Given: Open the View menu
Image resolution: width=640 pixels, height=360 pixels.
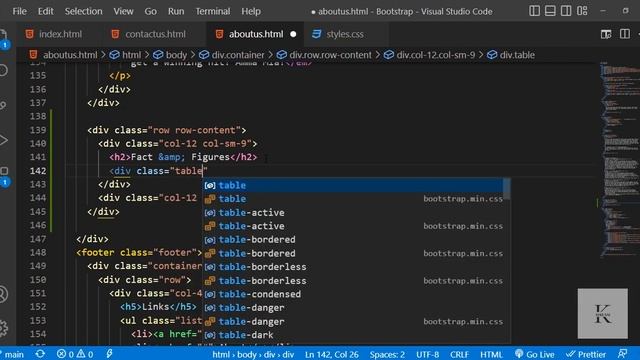Looking at the screenshot, I should pos(123,11).
